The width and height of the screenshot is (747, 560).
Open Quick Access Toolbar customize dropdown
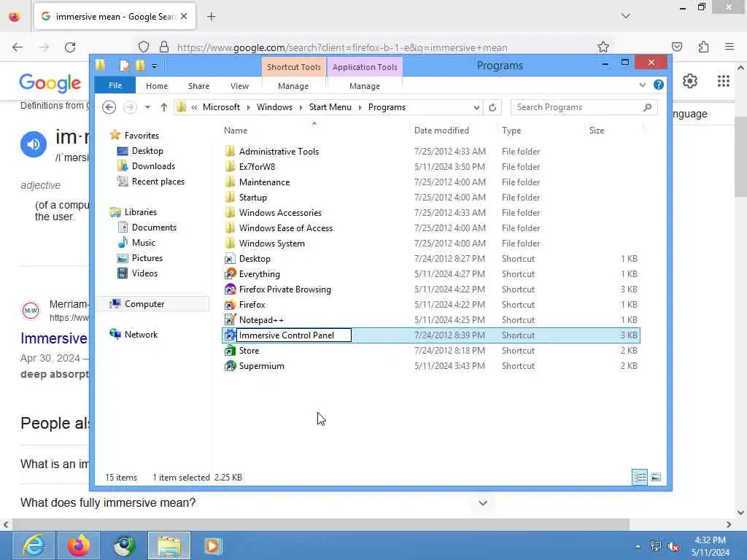click(x=155, y=66)
